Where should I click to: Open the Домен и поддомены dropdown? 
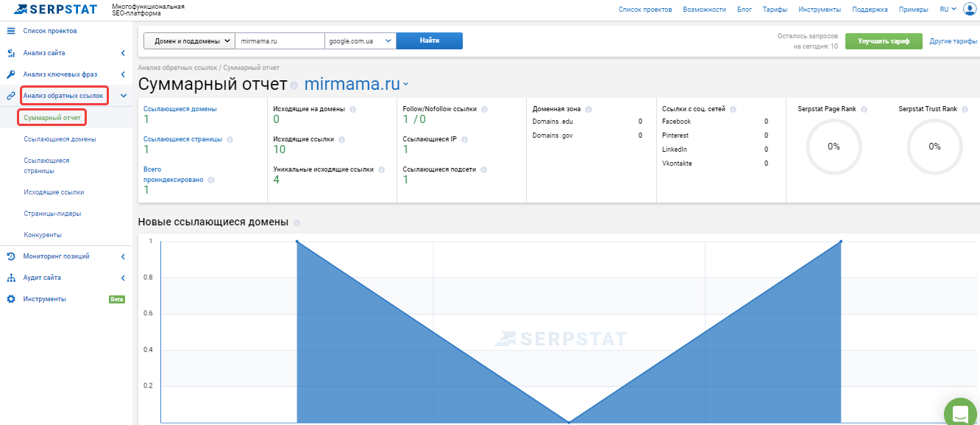(x=189, y=41)
